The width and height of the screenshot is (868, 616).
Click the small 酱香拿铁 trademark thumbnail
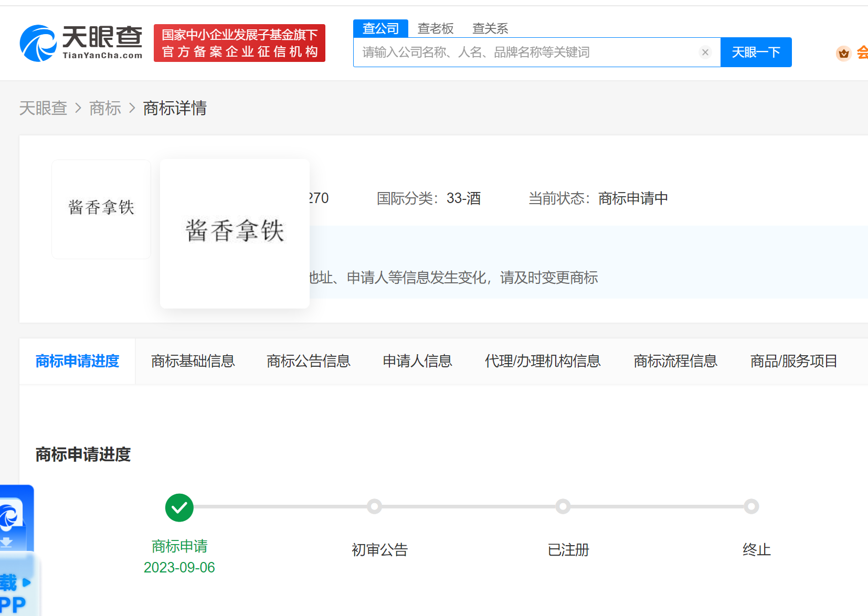[101, 208]
